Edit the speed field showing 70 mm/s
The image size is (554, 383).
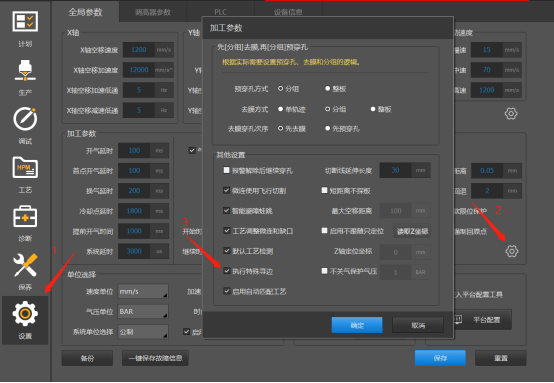(487, 70)
